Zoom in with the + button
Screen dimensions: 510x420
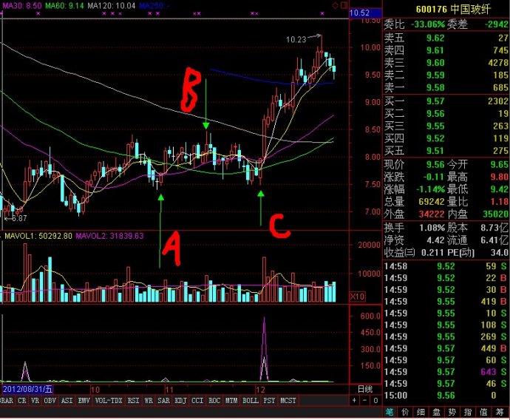(355, 401)
